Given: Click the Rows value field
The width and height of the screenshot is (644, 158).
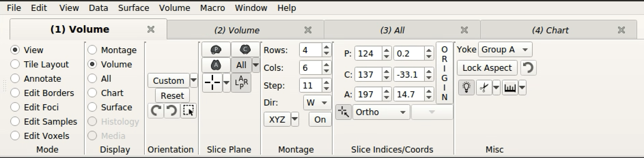Looking at the screenshot, I should 310,50.
